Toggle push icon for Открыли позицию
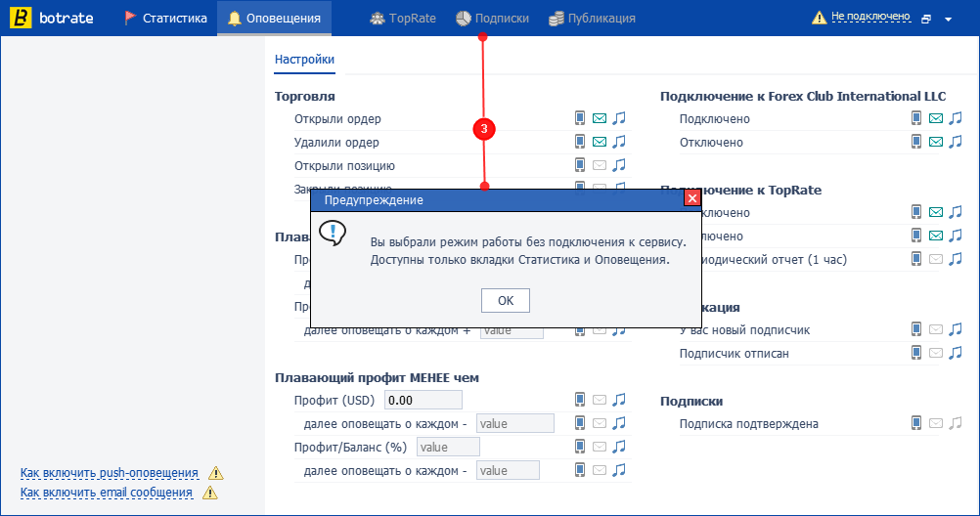Viewport: 980px width, 516px height. click(x=580, y=165)
